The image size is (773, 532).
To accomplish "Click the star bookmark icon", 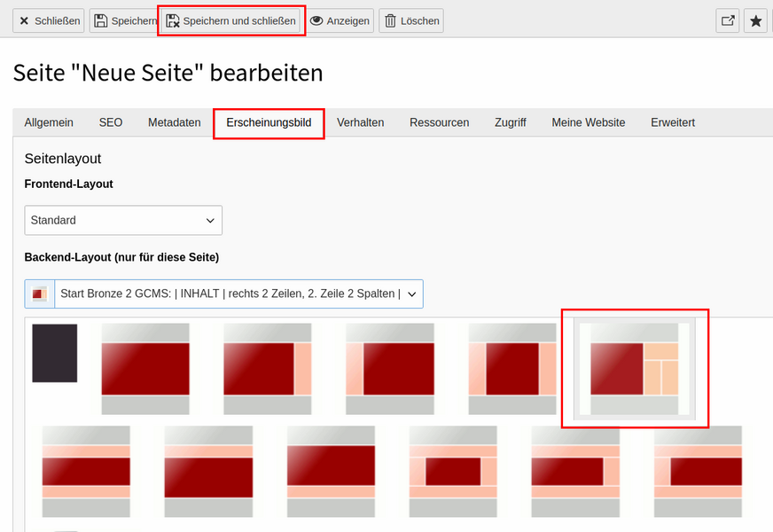I will pos(756,20).
